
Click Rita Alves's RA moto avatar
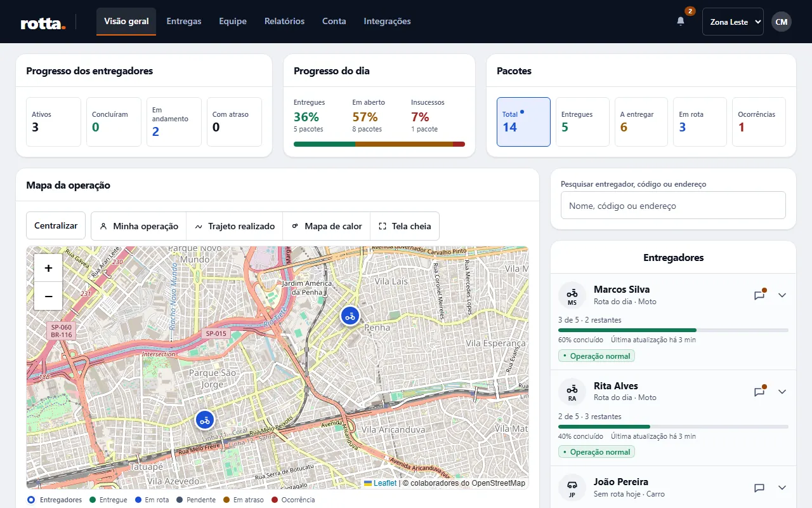(572, 392)
